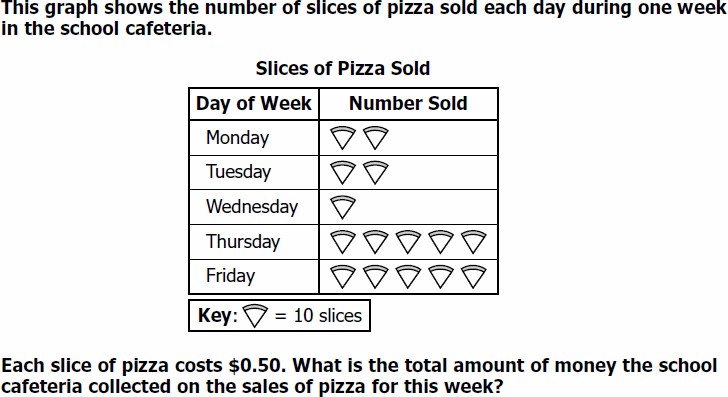The image size is (728, 397).
Task: Click the fifth pizza slice in Thursday row
Action: (474, 242)
